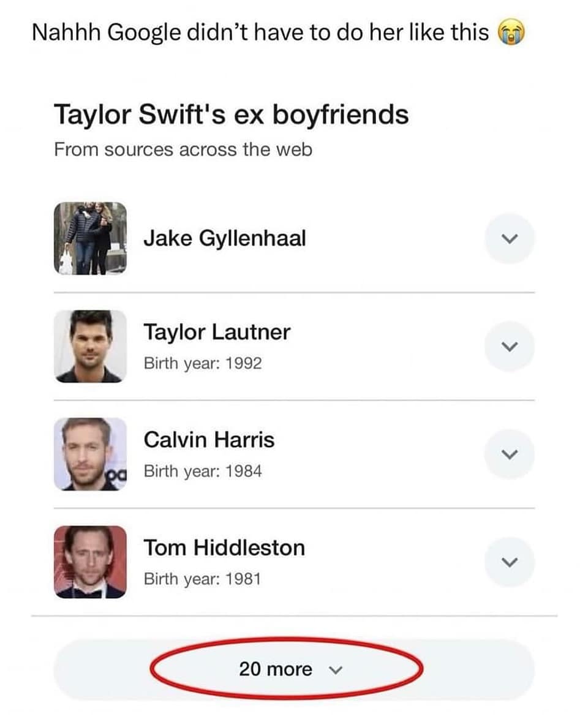Click the Calvin Harris name
588x719 pixels.
(209, 440)
